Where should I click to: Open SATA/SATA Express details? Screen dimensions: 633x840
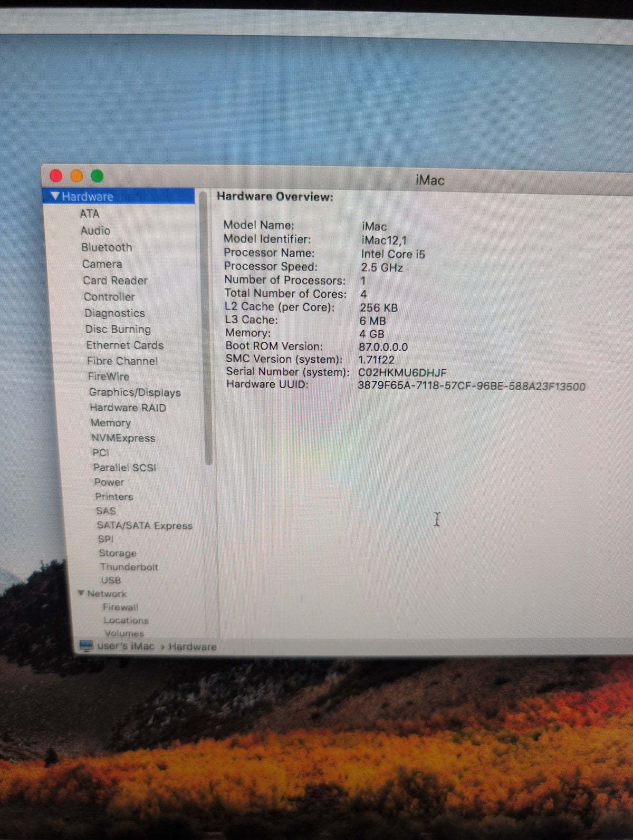145,525
